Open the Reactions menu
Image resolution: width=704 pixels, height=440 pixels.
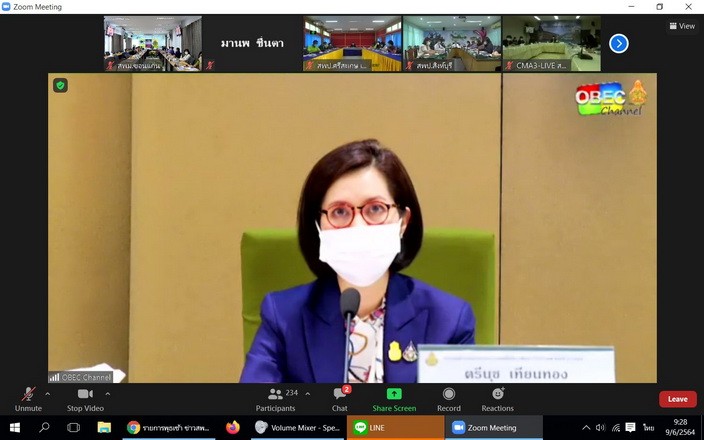tap(497, 398)
